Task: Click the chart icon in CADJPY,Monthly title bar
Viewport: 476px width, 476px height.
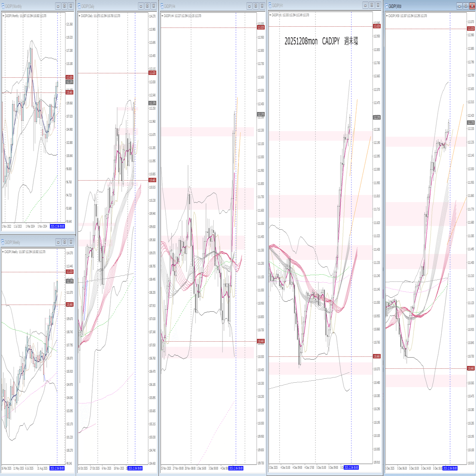Action: click(3, 6)
